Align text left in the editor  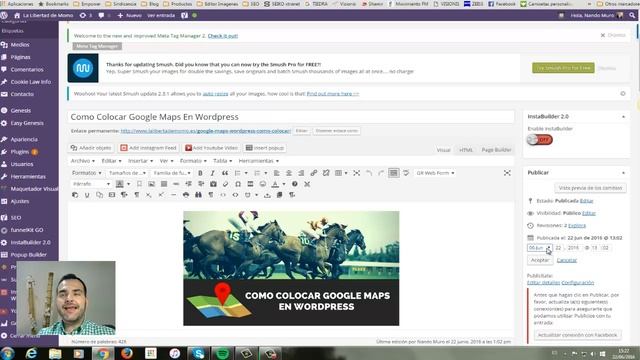(x=276, y=173)
